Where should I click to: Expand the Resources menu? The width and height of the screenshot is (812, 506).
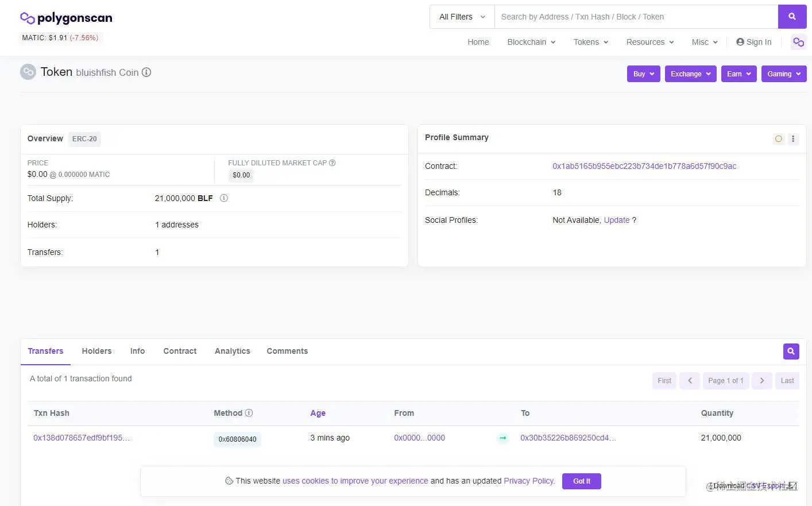[x=650, y=42]
